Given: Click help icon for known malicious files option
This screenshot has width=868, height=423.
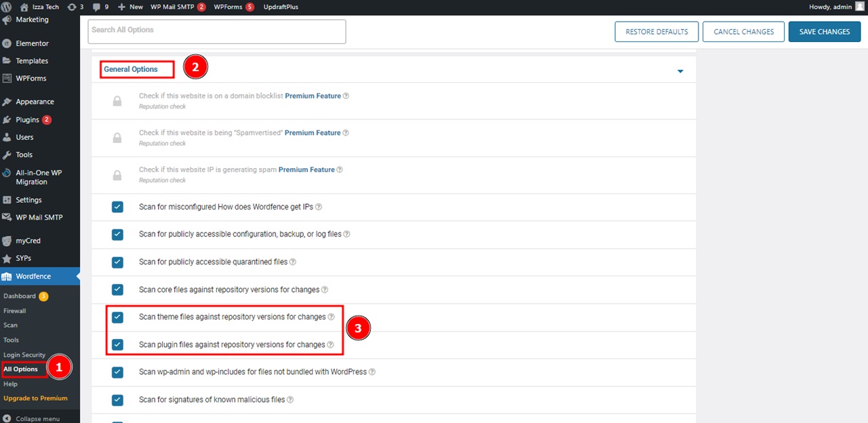Looking at the screenshot, I should click(x=290, y=400).
